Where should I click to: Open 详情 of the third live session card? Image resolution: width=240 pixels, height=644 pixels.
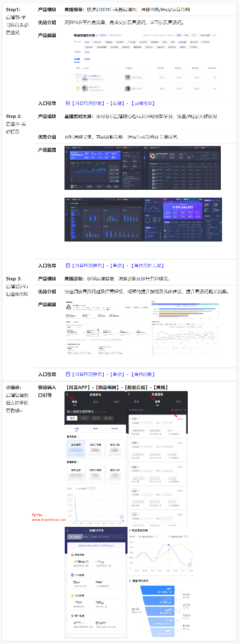click(x=180, y=467)
